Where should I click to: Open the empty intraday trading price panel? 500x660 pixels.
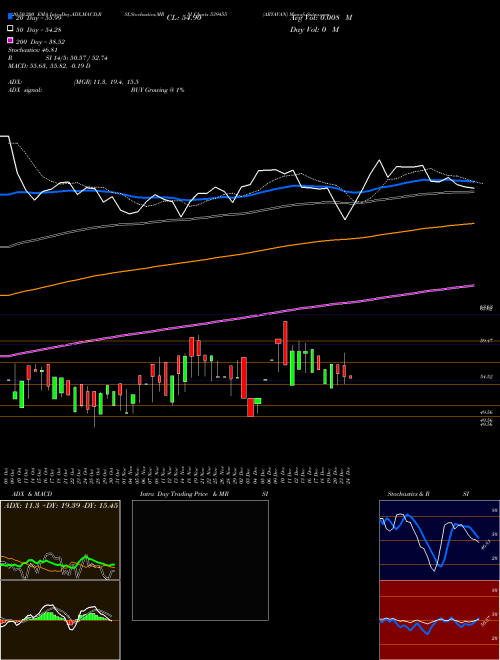point(200,560)
